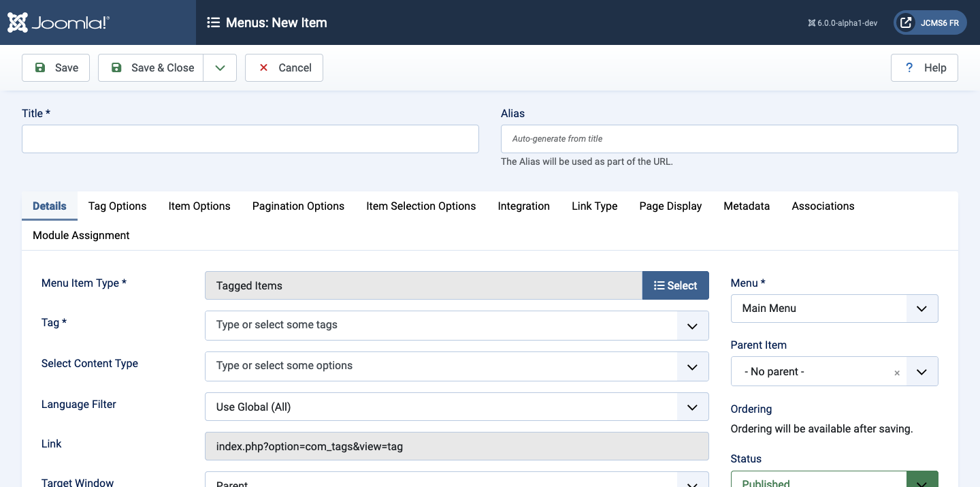Open the Item Selection Options tab
The height and width of the screenshot is (487, 980).
click(421, 206)
